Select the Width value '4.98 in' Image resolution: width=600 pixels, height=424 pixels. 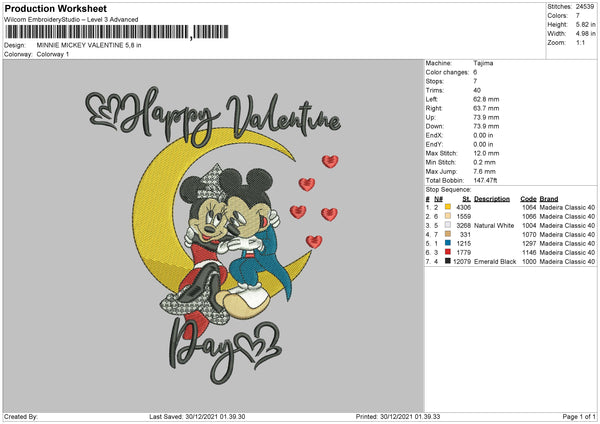(x=585, y=34)
